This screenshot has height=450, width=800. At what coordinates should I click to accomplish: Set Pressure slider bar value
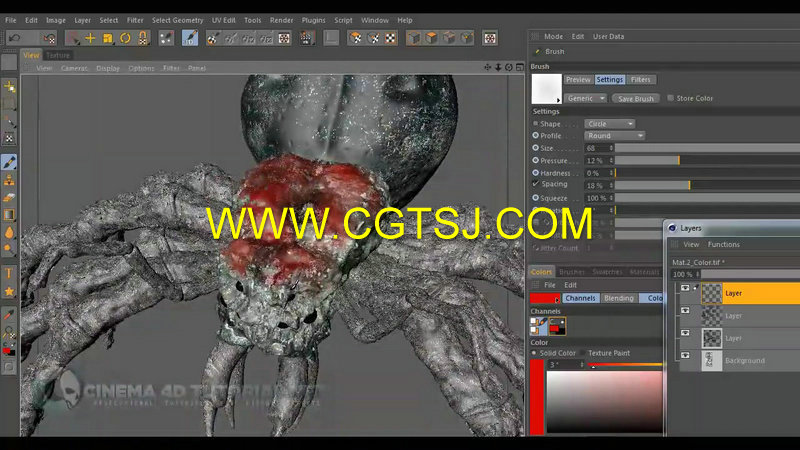(707, 160)
